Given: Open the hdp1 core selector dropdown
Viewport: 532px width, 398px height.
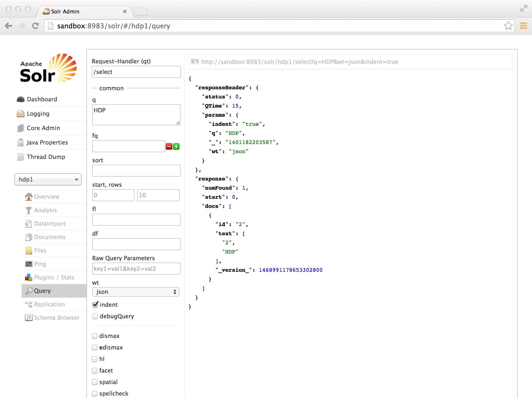Looking at the screenshot, I should click(x=48, y=179).
